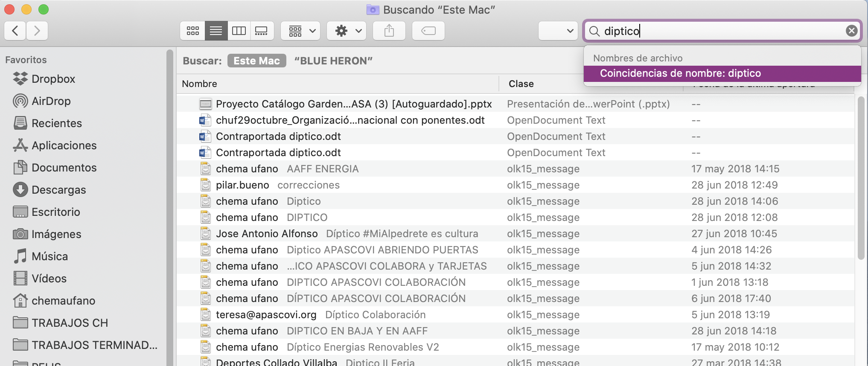The height and width of the screenshot is (366, 868).
Task: Select the 'pilar.bueno correcciones' message
Action: tap(516, 185)
